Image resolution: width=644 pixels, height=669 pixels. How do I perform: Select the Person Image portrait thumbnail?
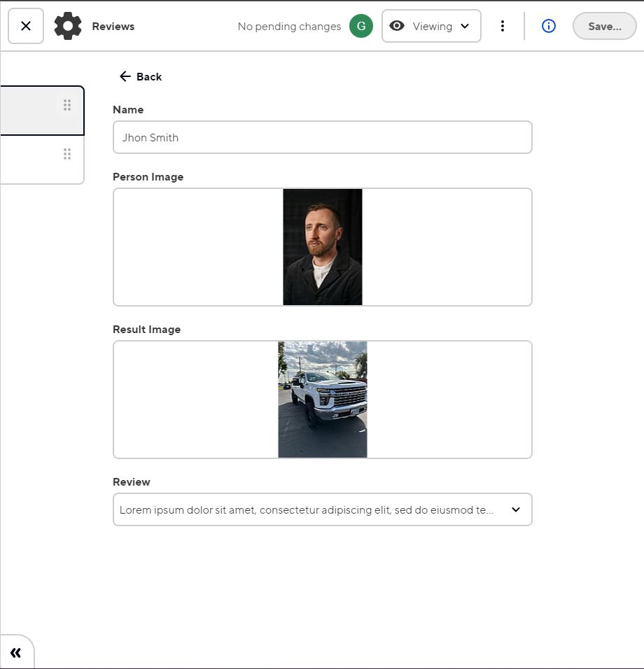point(322,246)
